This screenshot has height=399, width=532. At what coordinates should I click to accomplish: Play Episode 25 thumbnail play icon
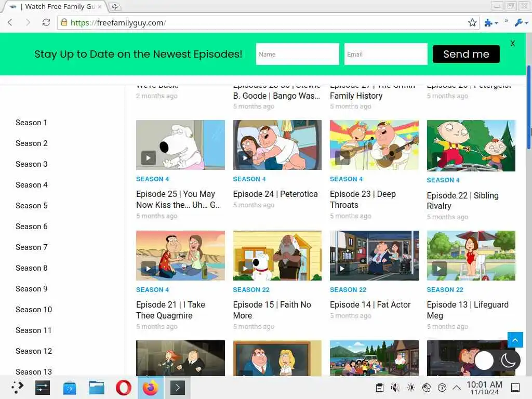148,158
